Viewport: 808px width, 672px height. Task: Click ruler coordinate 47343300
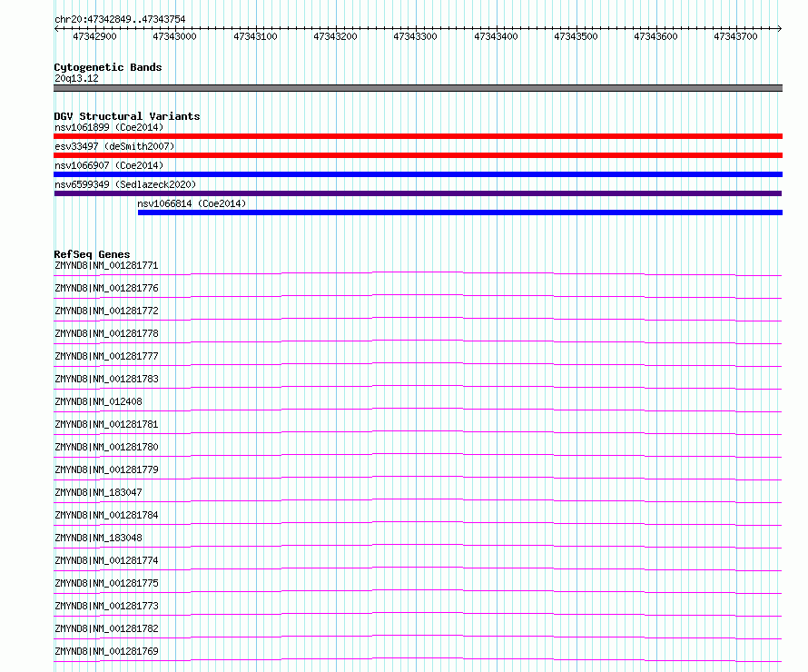(x=415, y=36)
